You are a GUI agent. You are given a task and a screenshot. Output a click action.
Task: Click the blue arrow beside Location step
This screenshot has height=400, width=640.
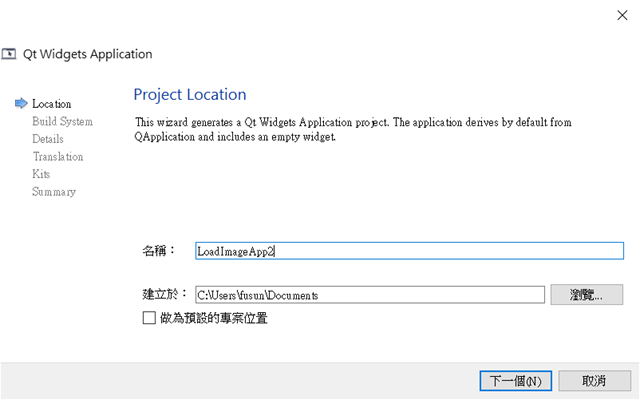[21, 104]
